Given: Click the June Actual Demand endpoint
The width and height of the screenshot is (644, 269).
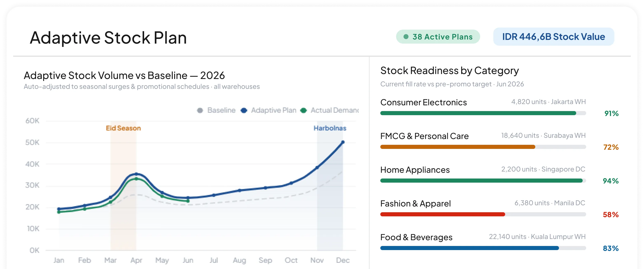Looking at the screenshot, I should 188,201.
